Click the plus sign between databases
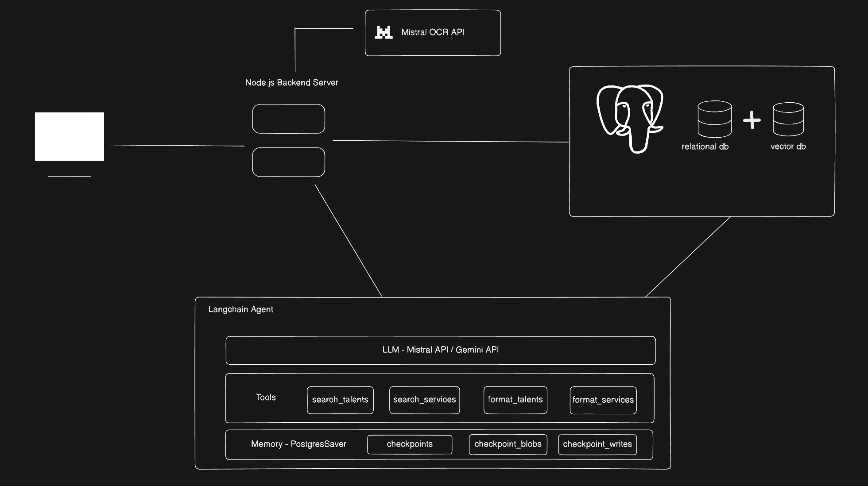The height and width of the screenshot is (486, 868). [x=752, y=120]
